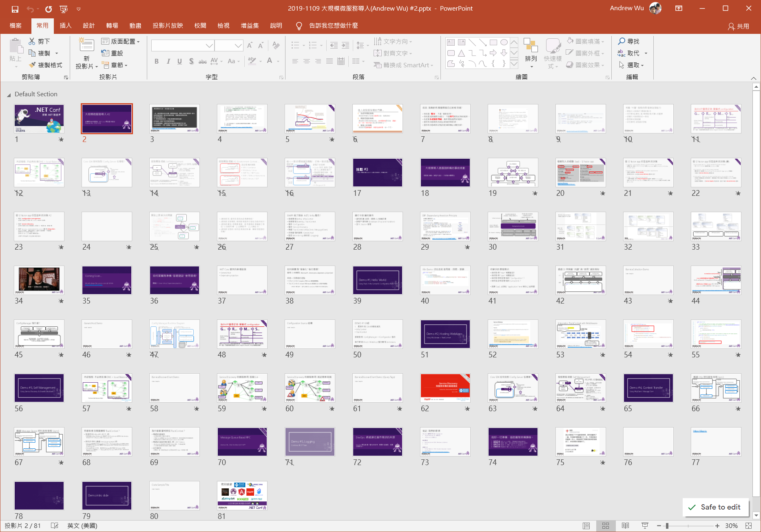
Task: Switch to Normal view in status bar
Action: [586, 526]
